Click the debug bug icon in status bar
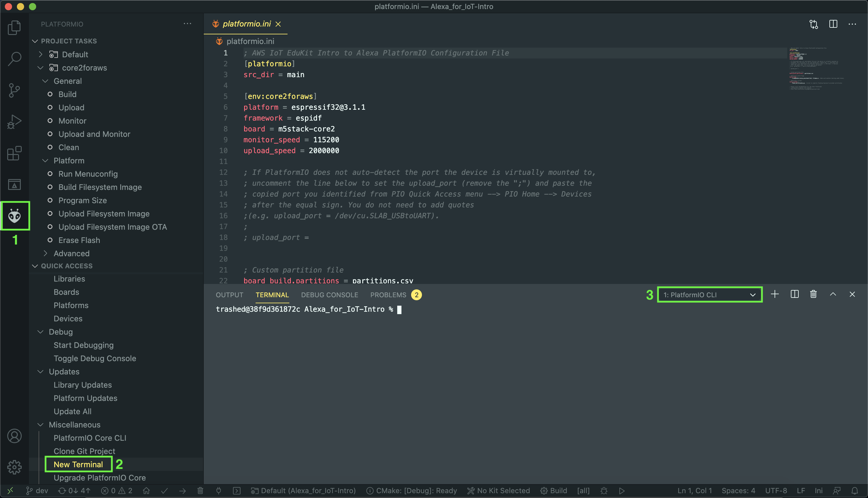This screenshot has width=868, height=498. 604,491
